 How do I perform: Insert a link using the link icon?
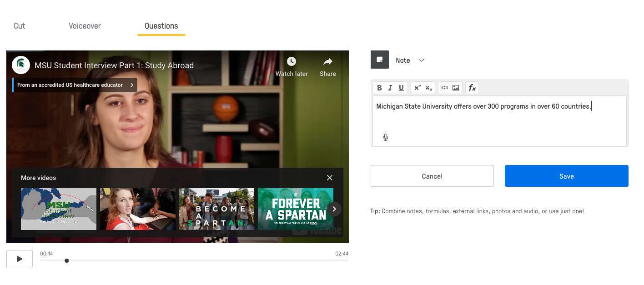pos(444,87)
